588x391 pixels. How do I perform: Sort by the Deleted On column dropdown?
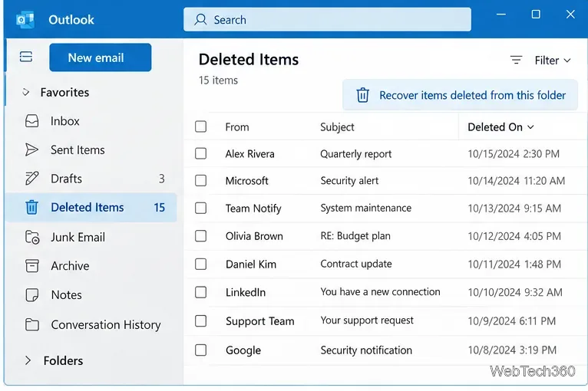click(500, 127)
